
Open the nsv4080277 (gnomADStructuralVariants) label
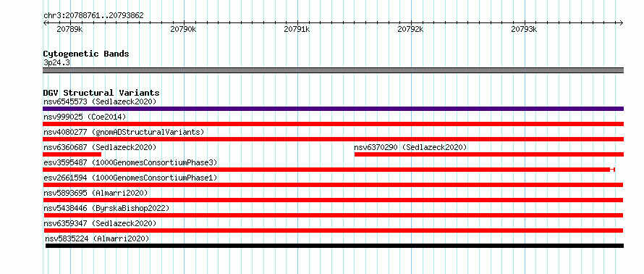click(124, 132)
